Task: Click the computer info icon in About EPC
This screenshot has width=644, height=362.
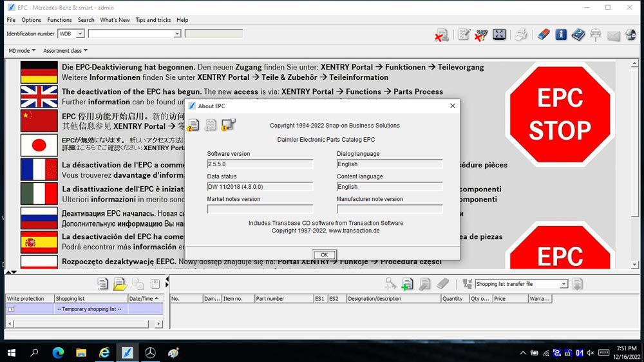Action: 228,124
